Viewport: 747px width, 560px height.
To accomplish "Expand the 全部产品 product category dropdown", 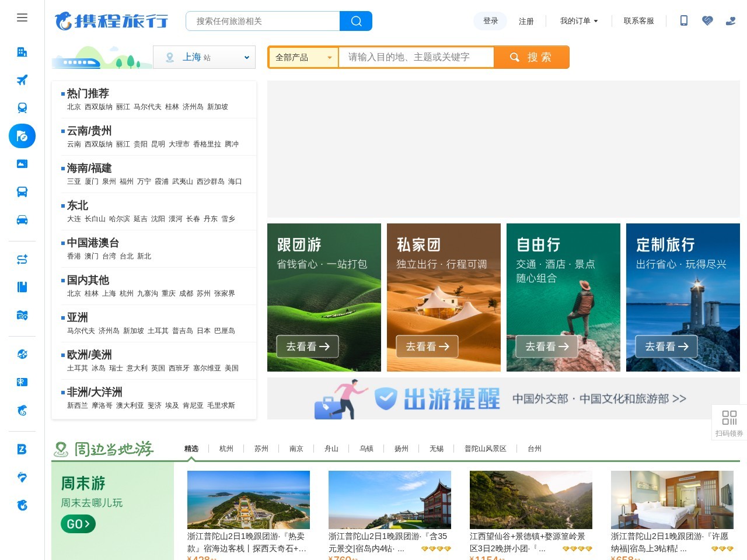I will (x=302, y=57).
